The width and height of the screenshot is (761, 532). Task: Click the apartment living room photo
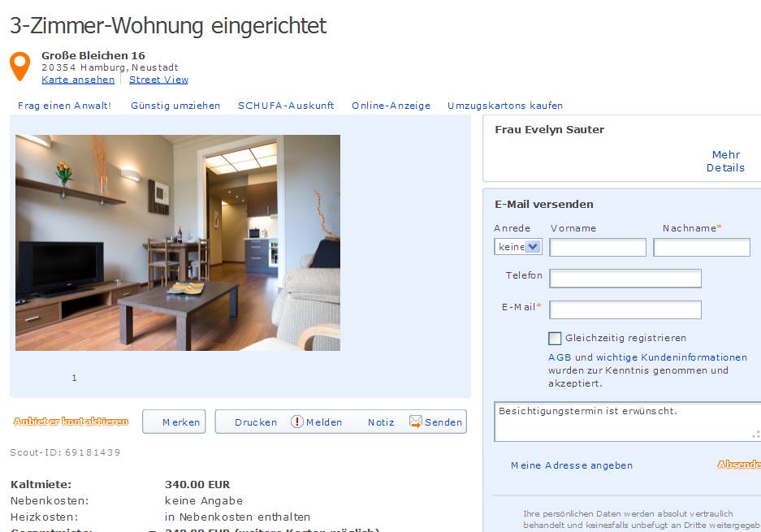[178, 243]
